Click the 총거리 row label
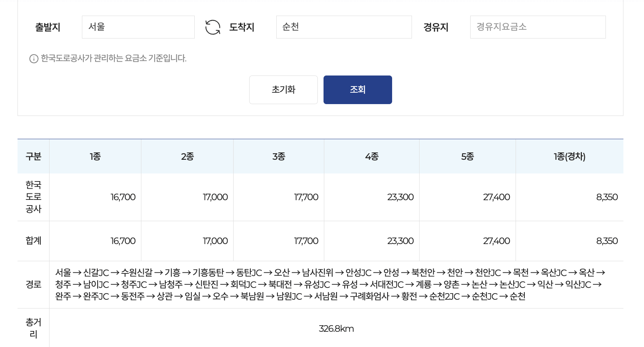This screenshot has width=644, height=347. click(x=33, y=328)
